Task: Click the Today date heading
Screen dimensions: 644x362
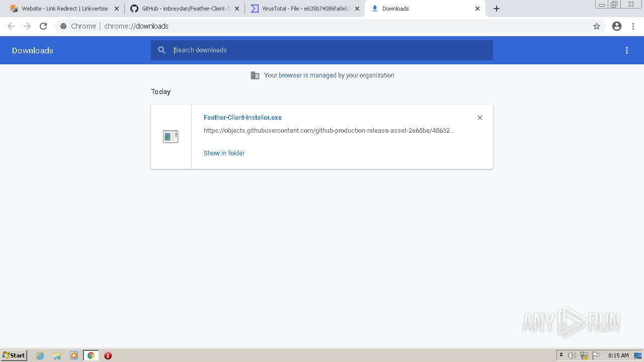Action: [161, 92]
